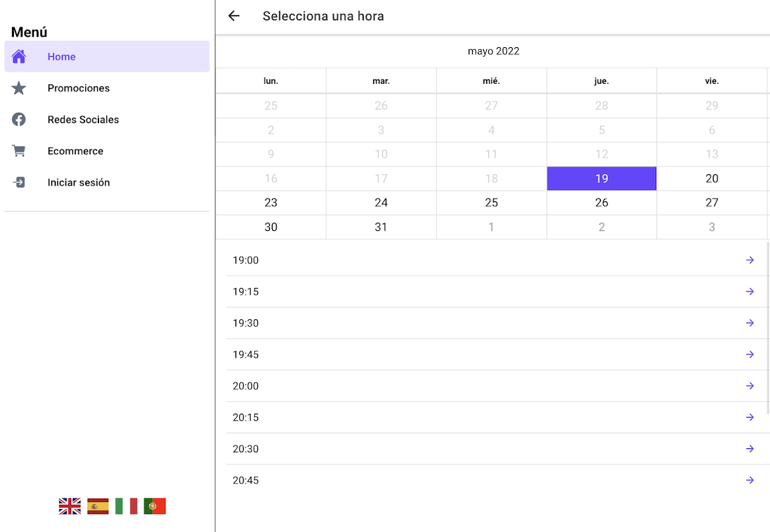Click the arrow on the 19:30 row
The width and height of the screenshot is (770, 532).
(750, 323)
